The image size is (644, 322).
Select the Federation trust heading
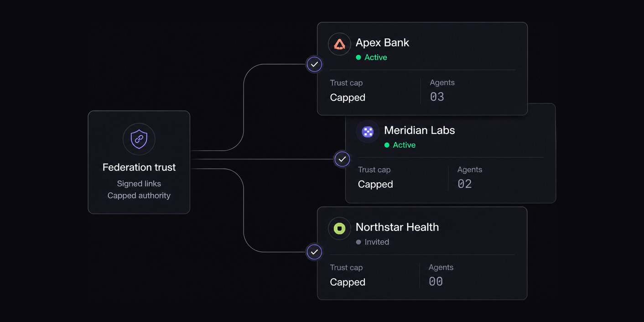tap(139, 167)
